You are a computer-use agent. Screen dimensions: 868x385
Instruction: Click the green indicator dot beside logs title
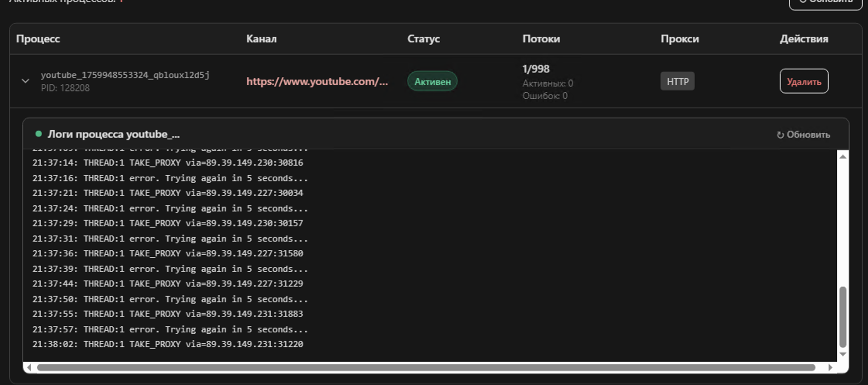39,134
